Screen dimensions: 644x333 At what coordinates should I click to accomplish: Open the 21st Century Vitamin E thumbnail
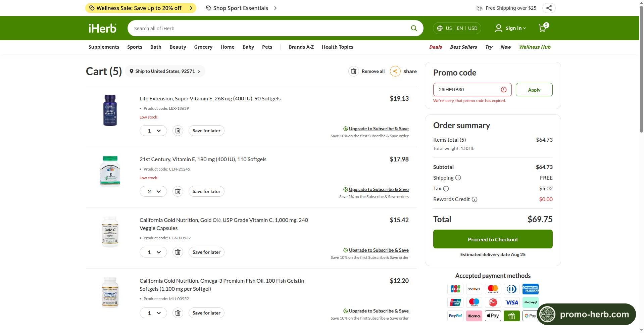110,171
